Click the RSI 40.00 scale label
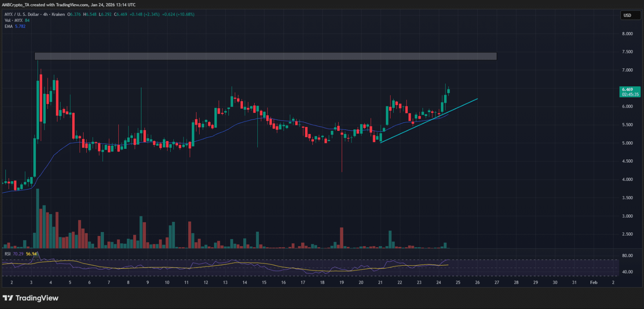Image resolution: width=644 pixels, height=309 pixels. click(627, 272)
